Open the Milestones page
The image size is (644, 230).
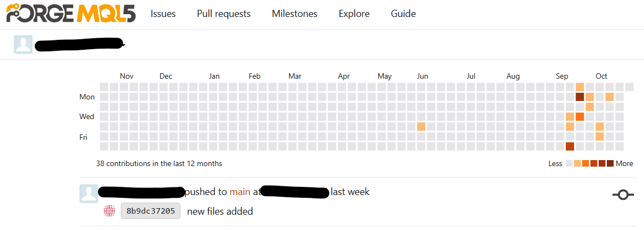click(295, 14)
